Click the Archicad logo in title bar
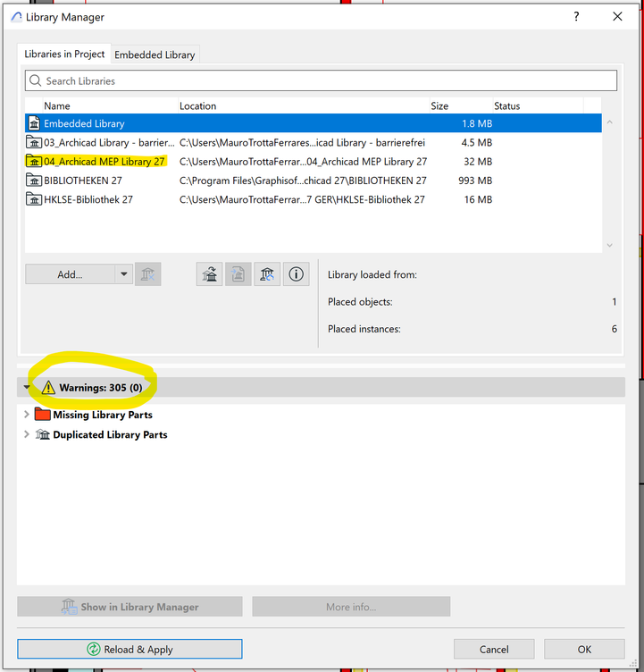Screen dimensions: 644x672 point(16,17)
